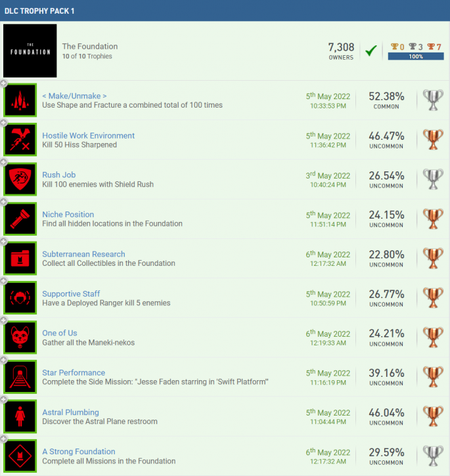The height and width of the screenshot is (476, 450).
Task: Click the 100% progress bar
Action: (416, 56)
